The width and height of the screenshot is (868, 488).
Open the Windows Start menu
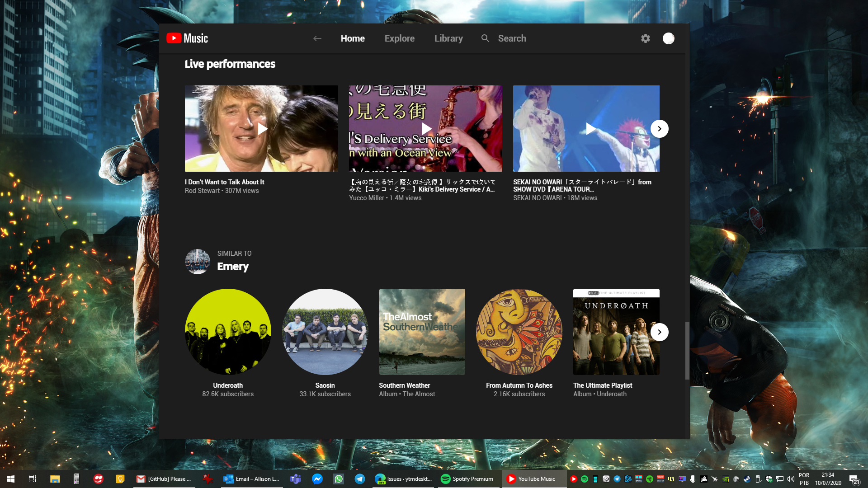11,479
